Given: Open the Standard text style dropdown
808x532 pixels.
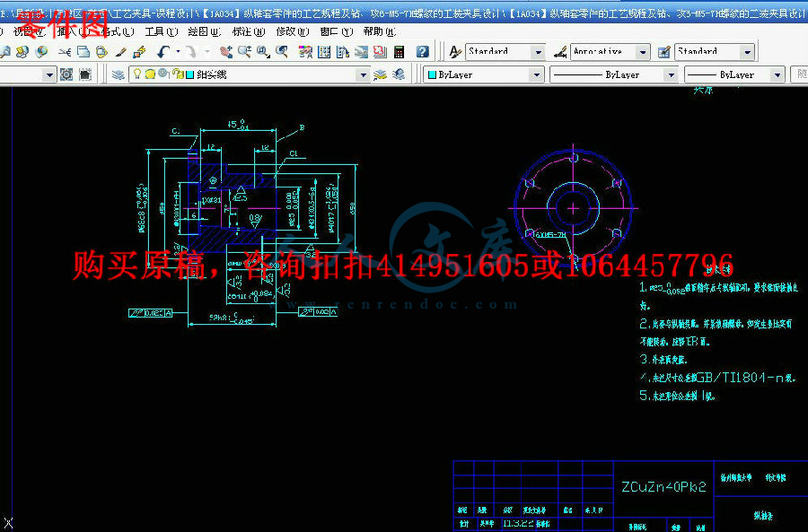Looking at the screenshot, I should (x=538, y=51).
